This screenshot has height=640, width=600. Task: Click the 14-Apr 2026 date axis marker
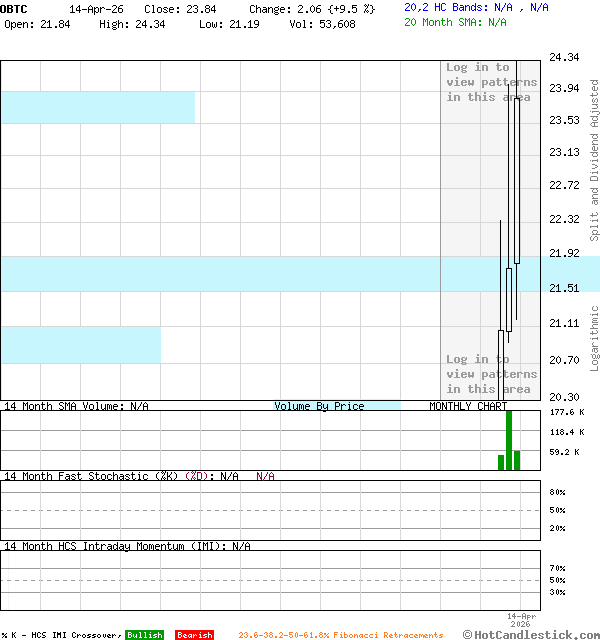pos(521,621)
